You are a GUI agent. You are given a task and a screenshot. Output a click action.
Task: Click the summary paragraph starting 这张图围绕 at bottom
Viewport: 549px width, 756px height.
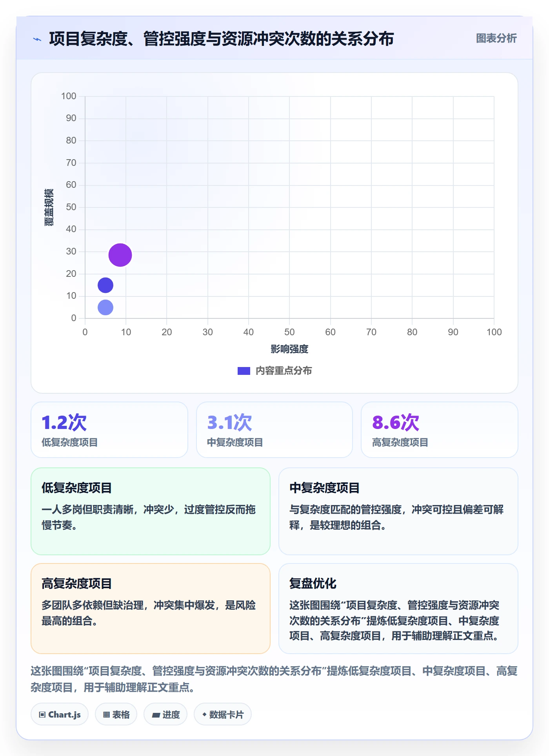pyautogui.click(x=274, y=679)
